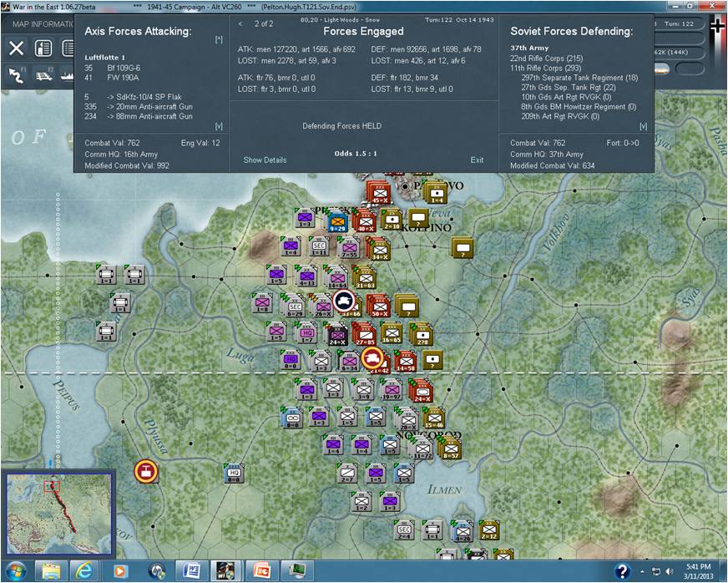728x583 pixels.
Task: Click 10th Gds Art Rgt RVGK (0)
Action: (566, 97)
